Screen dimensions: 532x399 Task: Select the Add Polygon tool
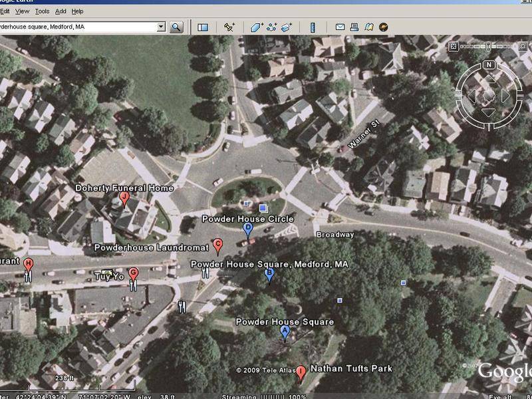[257, 27]
